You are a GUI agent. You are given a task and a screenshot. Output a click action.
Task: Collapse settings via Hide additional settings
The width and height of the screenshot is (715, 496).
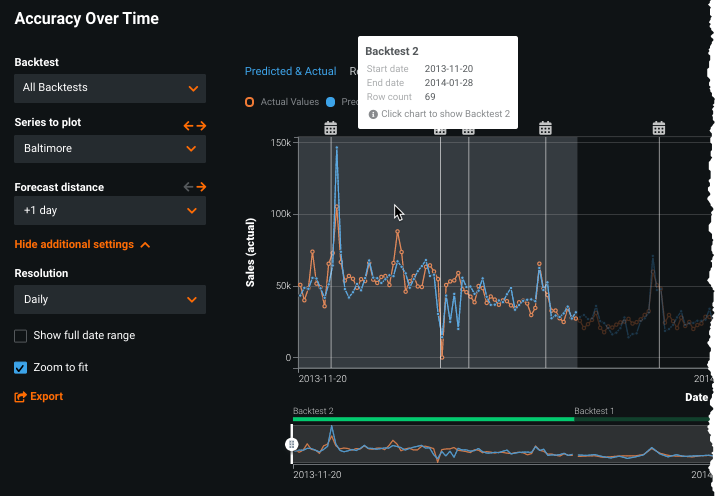coord(82,245)
